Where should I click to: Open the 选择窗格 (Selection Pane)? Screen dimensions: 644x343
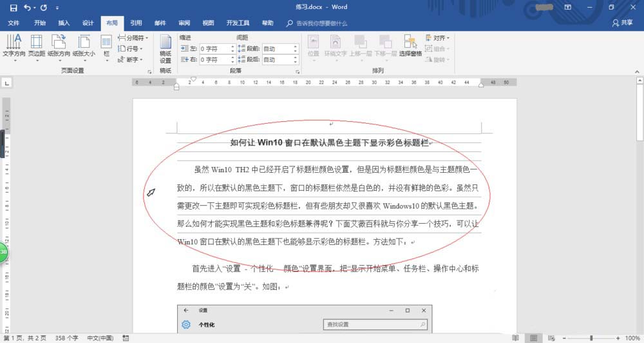tap(410, 46)
